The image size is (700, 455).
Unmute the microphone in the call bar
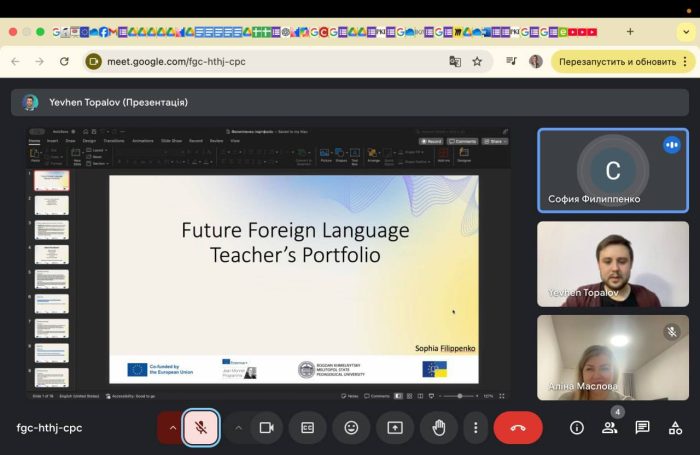(201, 427)
